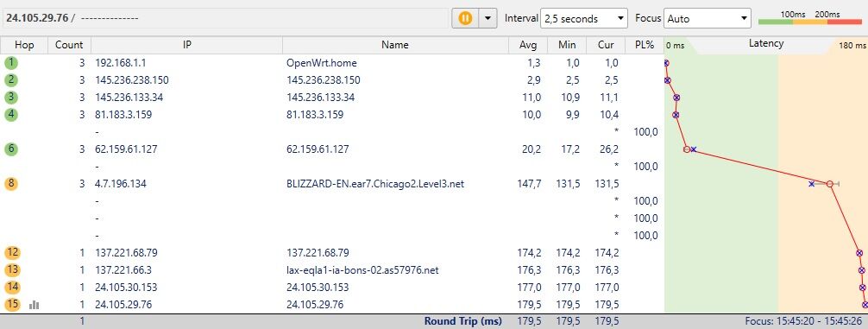Click the bar chart icon on hop 15
Image resolution: width=868 pixels, height=329 pixels.
click(34, 305)
